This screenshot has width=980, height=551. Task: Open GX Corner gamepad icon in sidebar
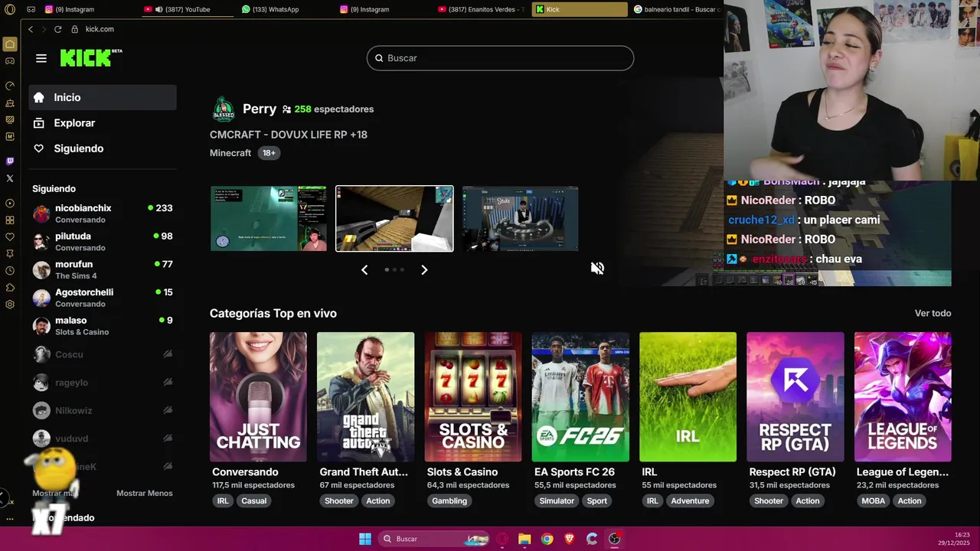[x=10, y=61]
